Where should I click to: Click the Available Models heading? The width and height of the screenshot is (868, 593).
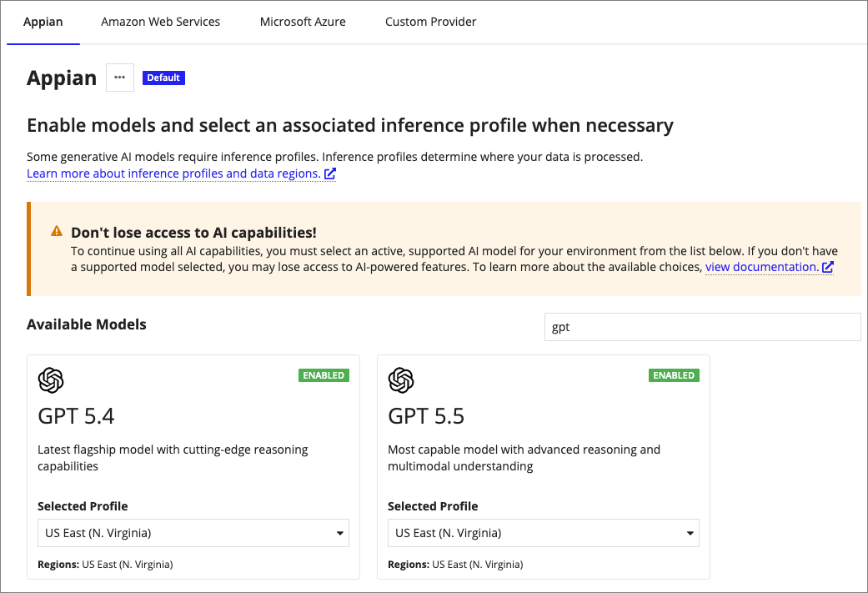coord(87,324)
